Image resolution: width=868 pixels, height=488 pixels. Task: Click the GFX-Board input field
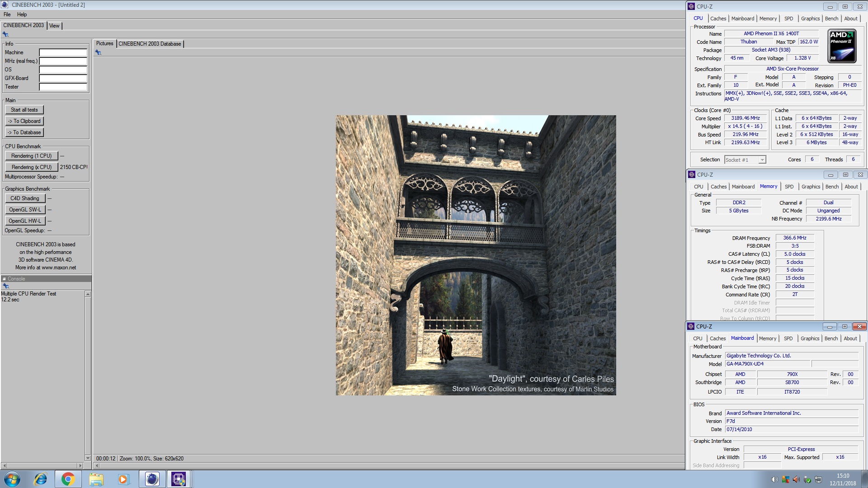pos(63,78)
